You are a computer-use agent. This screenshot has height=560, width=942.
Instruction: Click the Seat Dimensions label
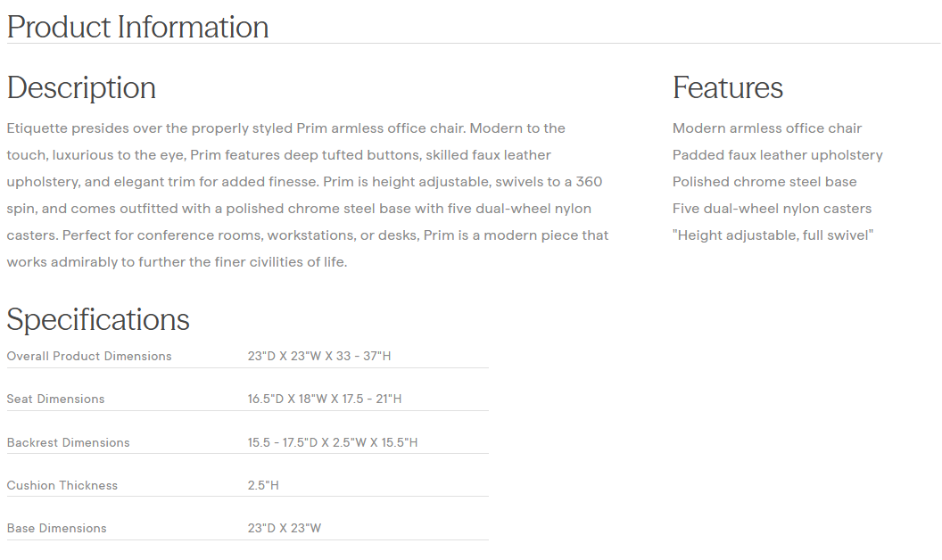coord(55,399)
